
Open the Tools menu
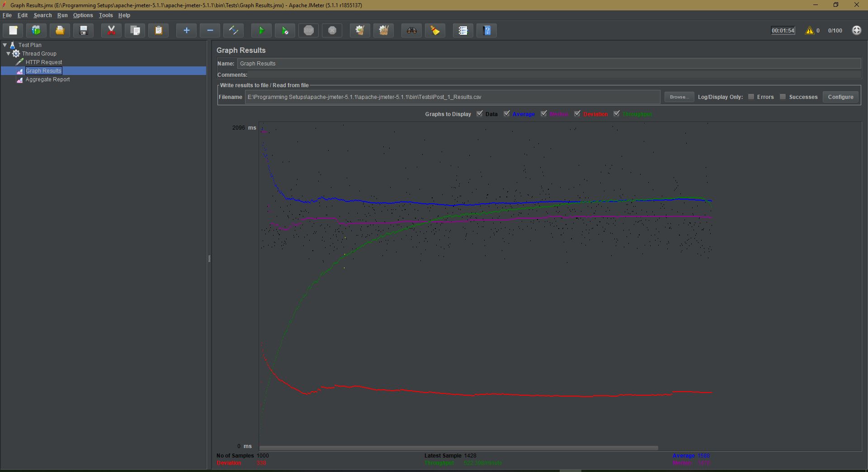click(x=106, y=15)
